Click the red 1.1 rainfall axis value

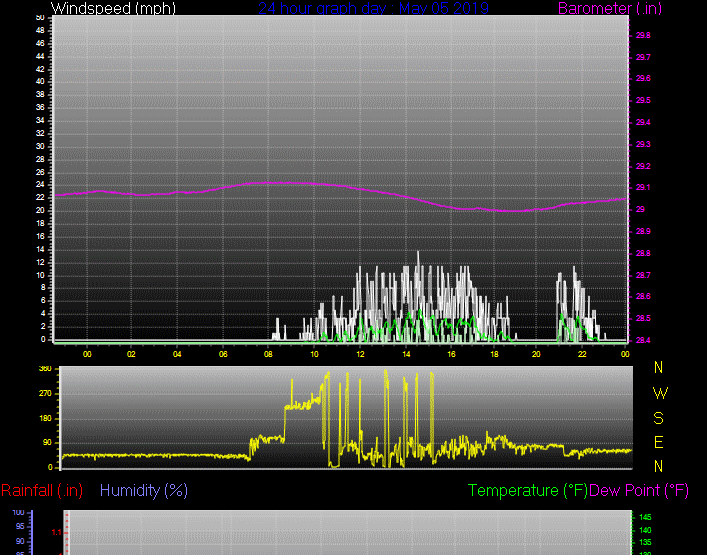tap(56, 533)
